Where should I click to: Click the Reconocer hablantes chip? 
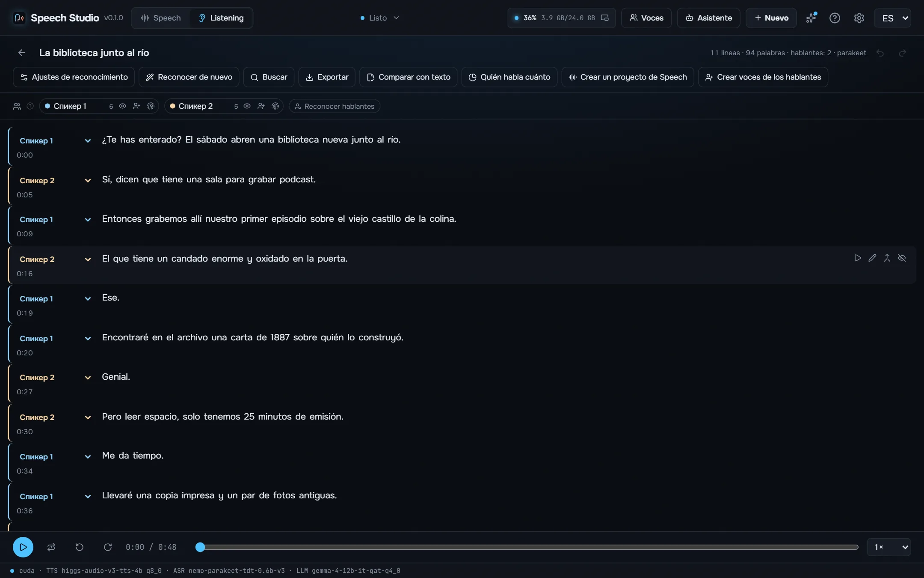coord(335,106)
